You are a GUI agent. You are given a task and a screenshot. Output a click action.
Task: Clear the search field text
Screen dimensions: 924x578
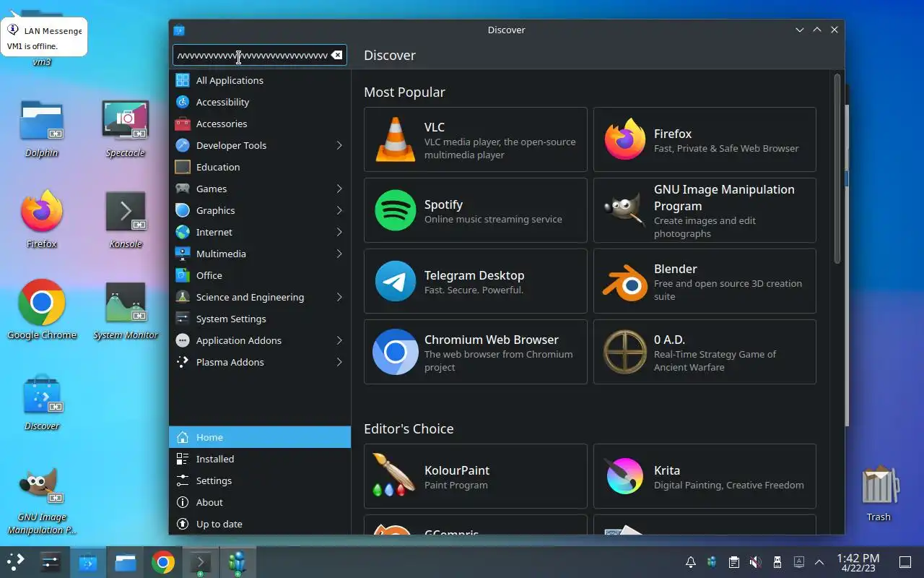point(336,55)
